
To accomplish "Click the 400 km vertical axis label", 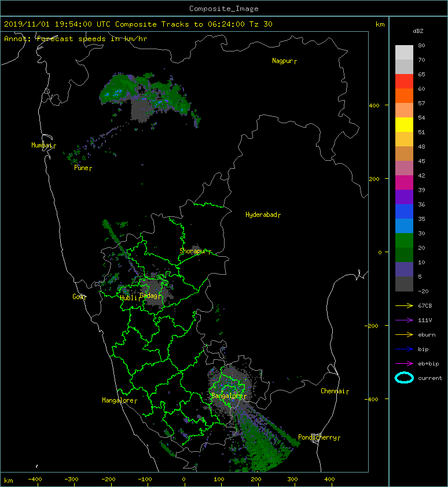I will [374, 106].
